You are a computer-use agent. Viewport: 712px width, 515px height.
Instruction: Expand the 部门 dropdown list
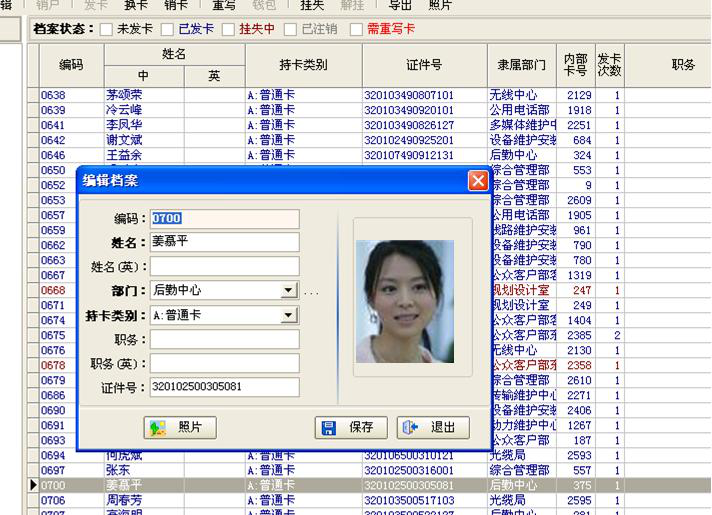pos(288,291)
